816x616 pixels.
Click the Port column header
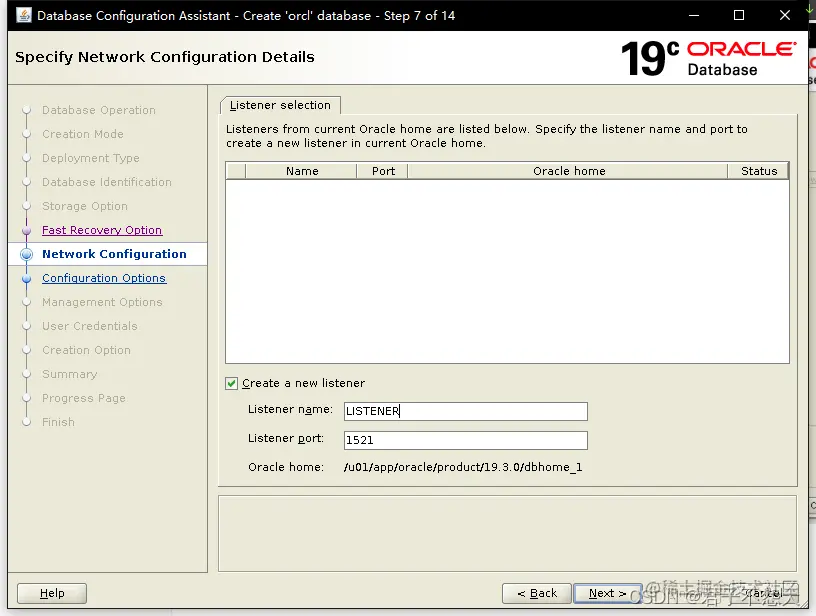tap(383, 171)
